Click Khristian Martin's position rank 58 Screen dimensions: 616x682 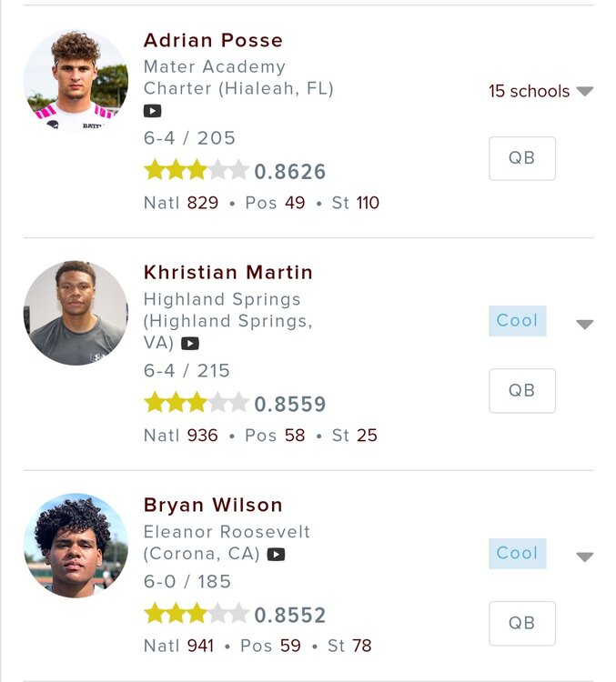coord(295,436)
